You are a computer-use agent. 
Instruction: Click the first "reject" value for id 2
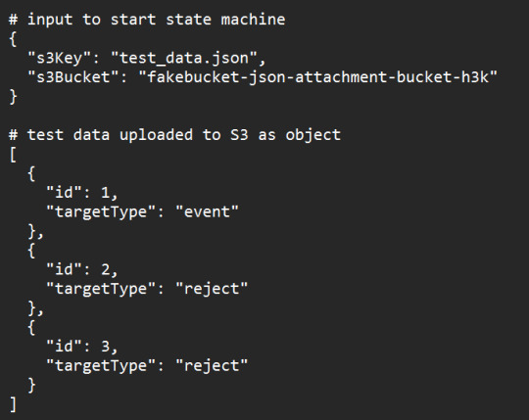212,289
